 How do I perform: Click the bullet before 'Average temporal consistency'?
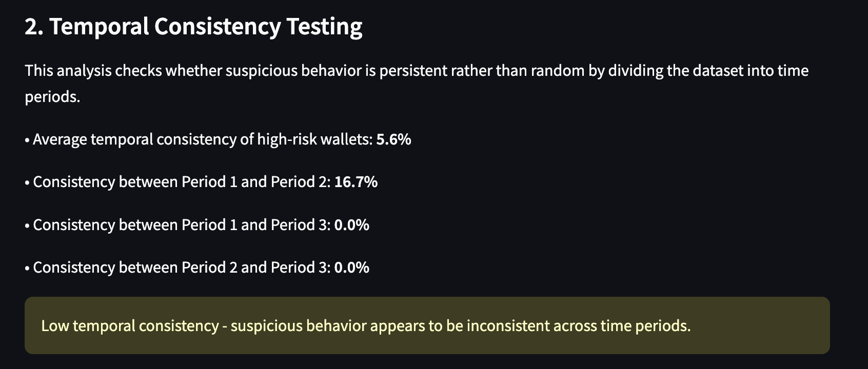click(27, 140)
